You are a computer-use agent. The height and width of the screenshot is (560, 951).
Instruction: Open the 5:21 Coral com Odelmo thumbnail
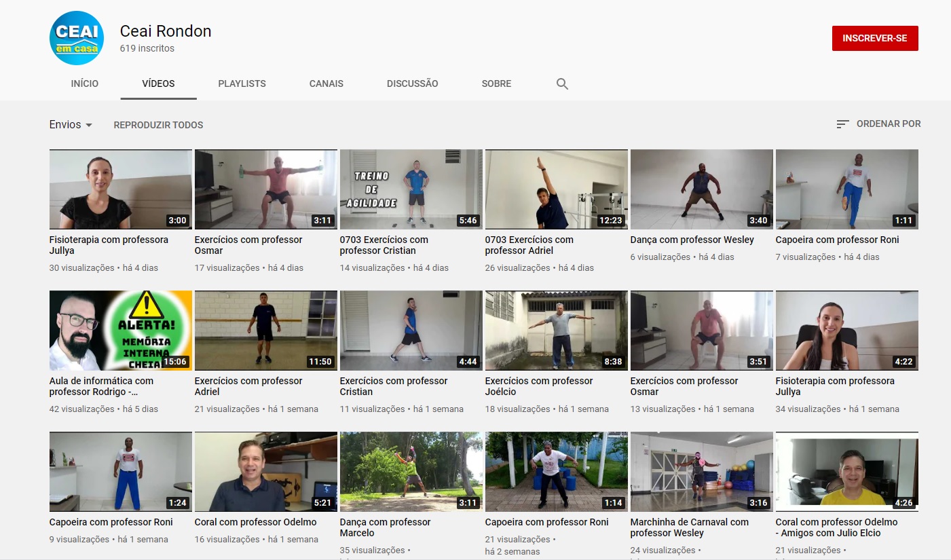(x=266, y=472)
